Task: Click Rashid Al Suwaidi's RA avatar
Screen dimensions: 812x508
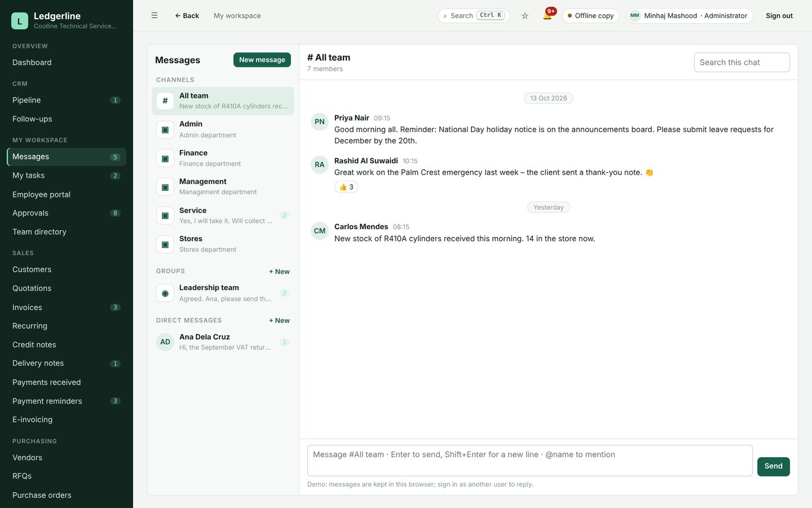Action: click(320, 165)
